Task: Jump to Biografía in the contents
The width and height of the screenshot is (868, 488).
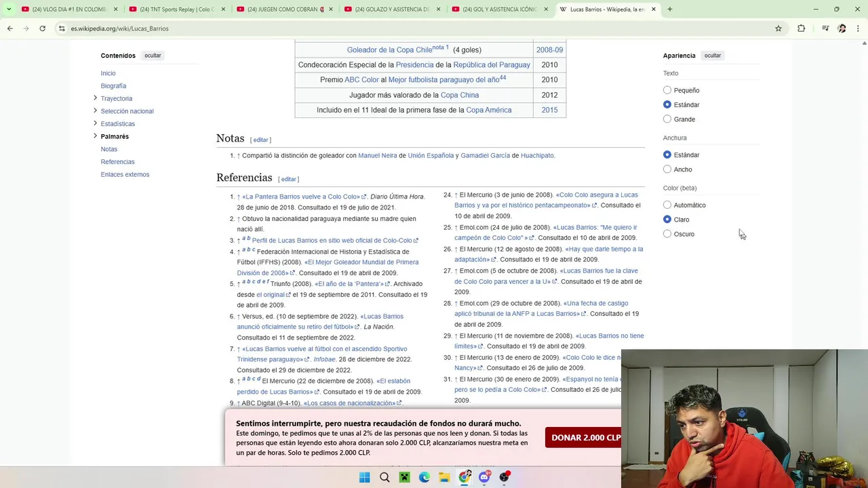Action: click(113, 86)
